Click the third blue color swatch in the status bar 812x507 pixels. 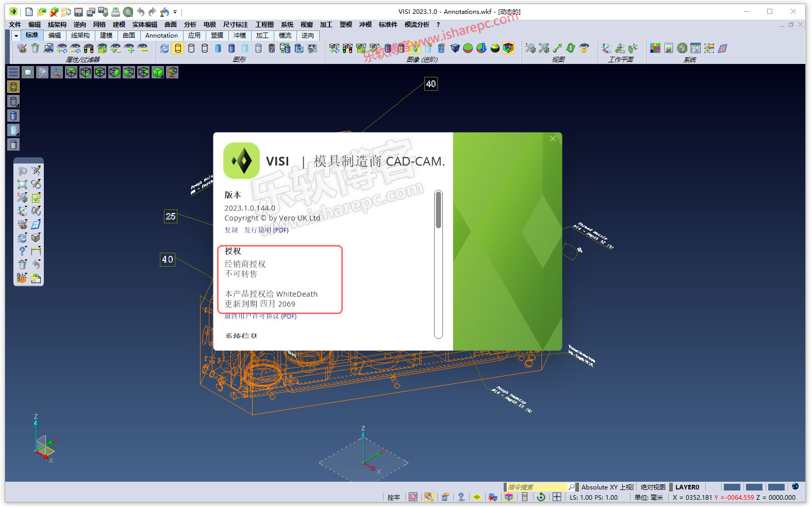(776, 487)
